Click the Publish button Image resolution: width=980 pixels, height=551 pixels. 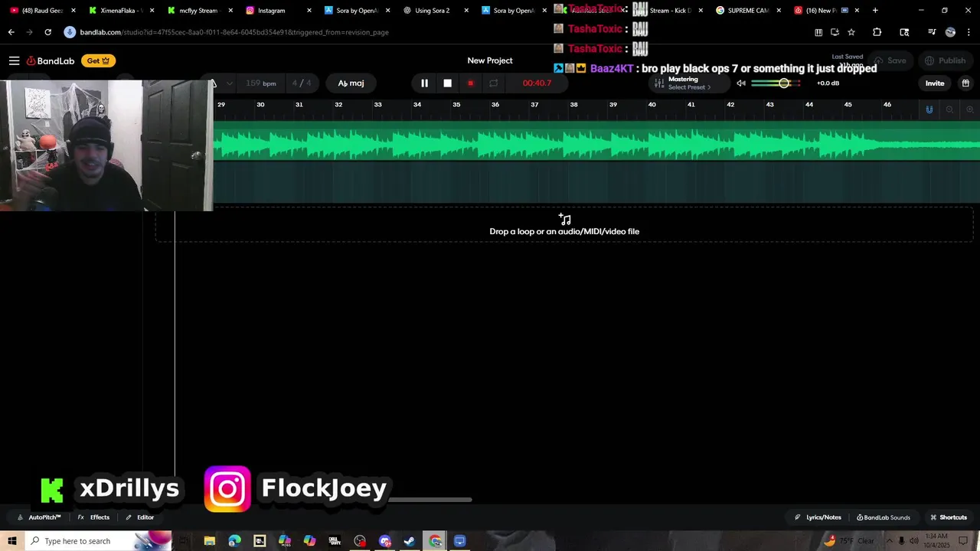point(946,60)
